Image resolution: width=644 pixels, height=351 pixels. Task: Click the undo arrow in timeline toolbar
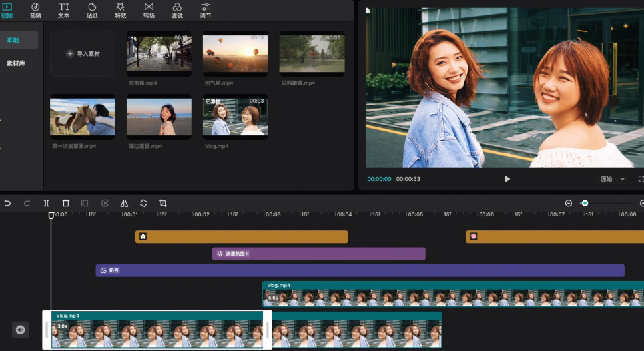7,203
